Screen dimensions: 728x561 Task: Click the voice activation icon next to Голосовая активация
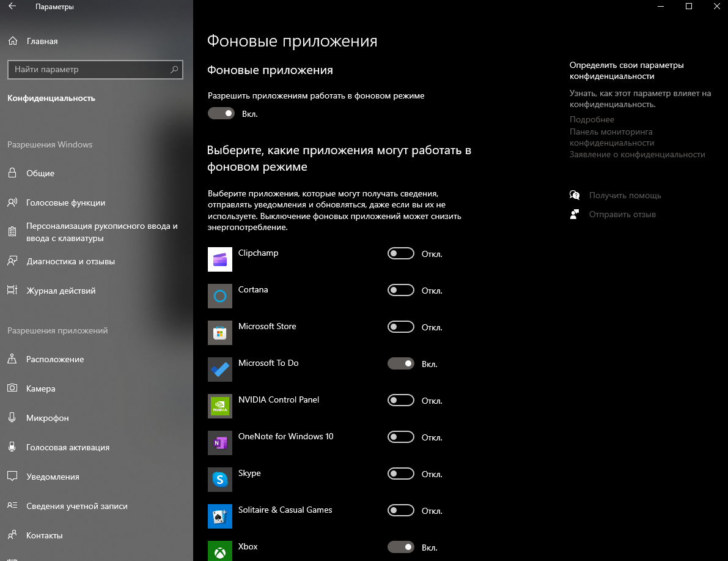[13, 447]
